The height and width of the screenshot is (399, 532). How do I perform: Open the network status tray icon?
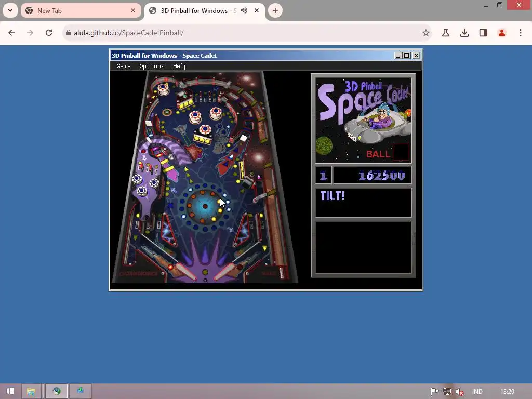(447, 392)
